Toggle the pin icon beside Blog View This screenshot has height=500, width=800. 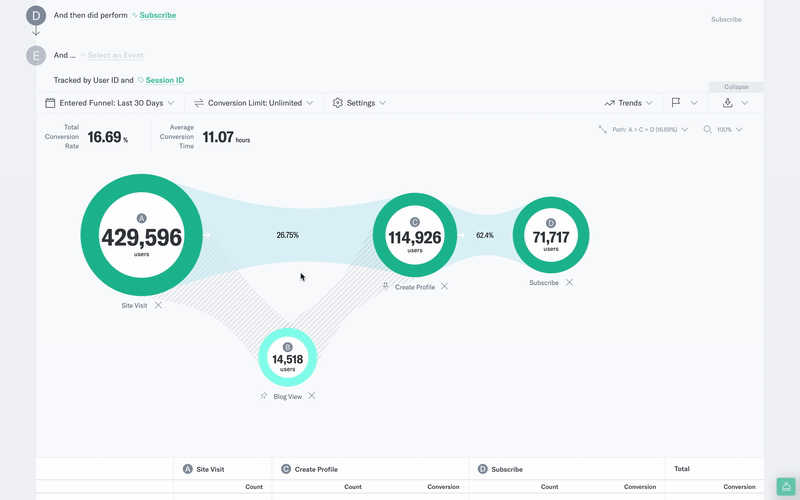click(x=264, y=396)
